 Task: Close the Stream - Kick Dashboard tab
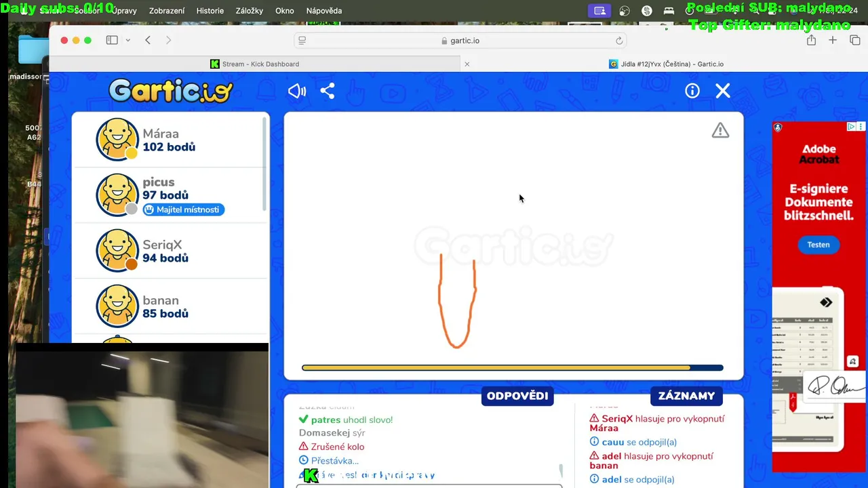point(467,64)
